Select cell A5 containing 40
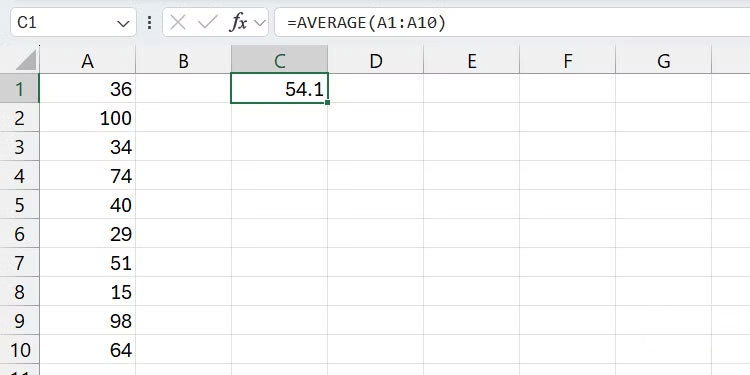The height and width of the screenshot is (375, 750). (88, 205)
